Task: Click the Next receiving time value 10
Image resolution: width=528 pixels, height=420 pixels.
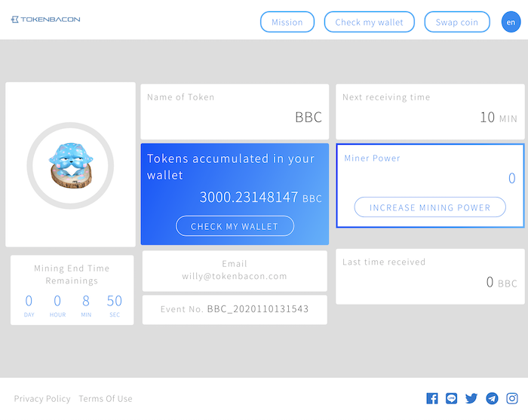Action: point(487,118)
